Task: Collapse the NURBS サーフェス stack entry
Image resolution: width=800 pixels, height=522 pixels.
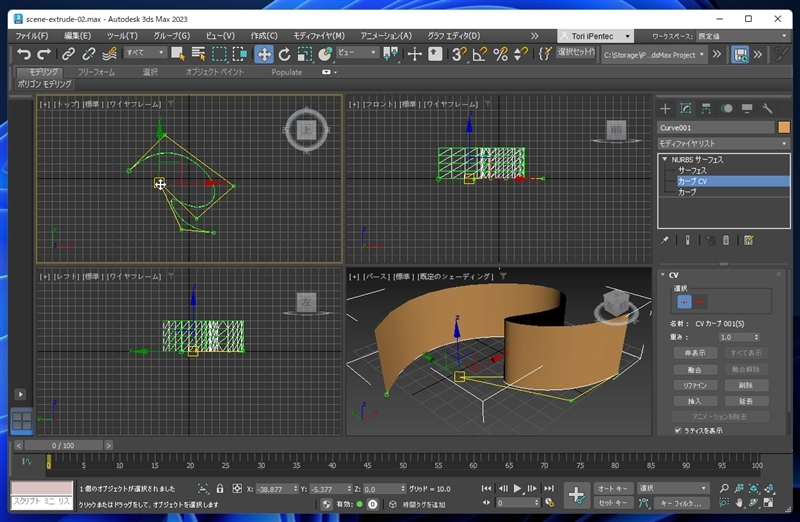Action: point(664,159)
